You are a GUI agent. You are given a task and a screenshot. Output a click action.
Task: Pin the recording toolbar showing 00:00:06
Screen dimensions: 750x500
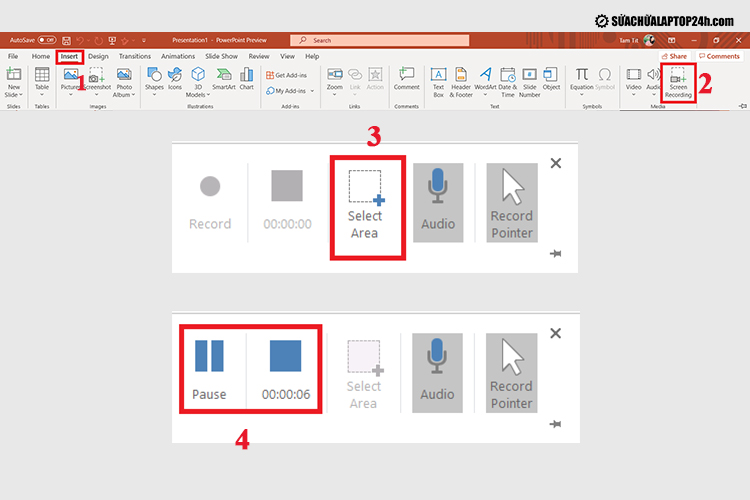tap(555, 424)
